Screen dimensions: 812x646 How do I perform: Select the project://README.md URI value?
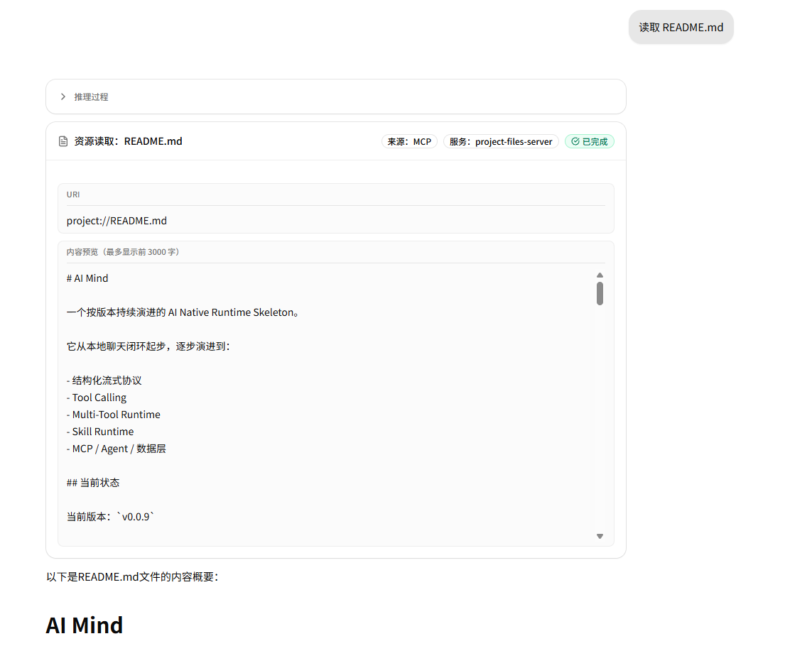click(x=117, y=221)
